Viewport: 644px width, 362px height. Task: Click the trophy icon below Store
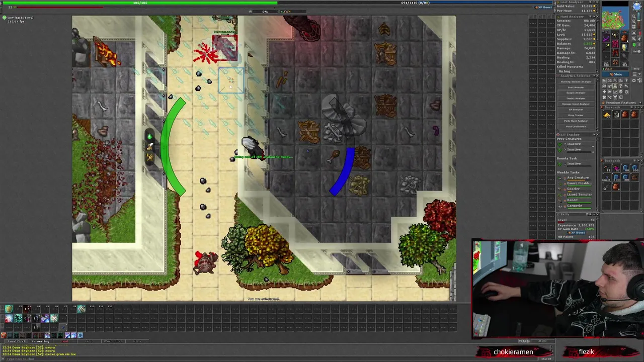(620, 86)
